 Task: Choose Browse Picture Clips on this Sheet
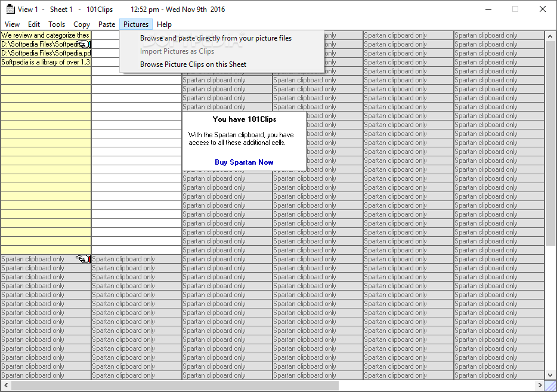[x=222, y=64]
